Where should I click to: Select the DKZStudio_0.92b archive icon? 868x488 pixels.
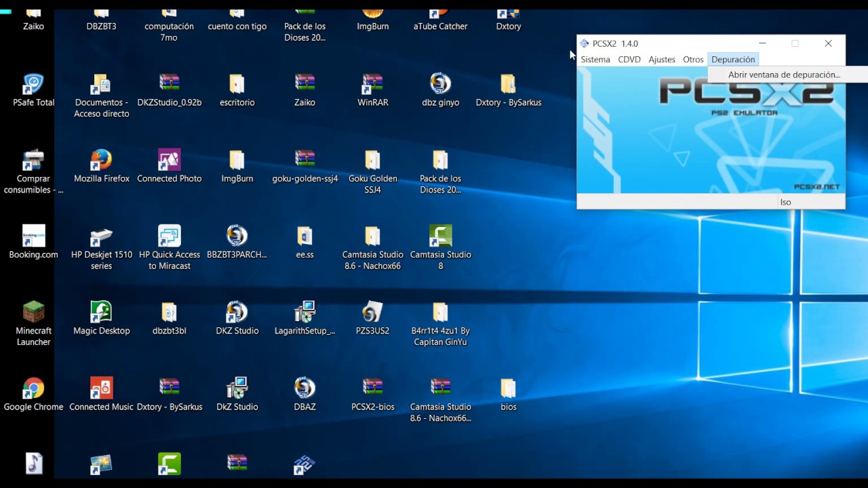[170, 91]
